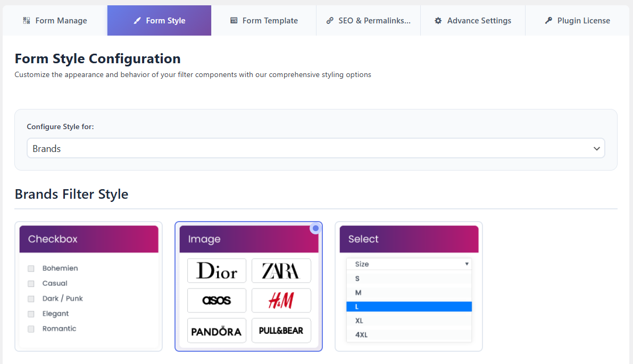Select highlighted size L option
The height and width of the screenshot is (364, 633).
pos(409,307)
